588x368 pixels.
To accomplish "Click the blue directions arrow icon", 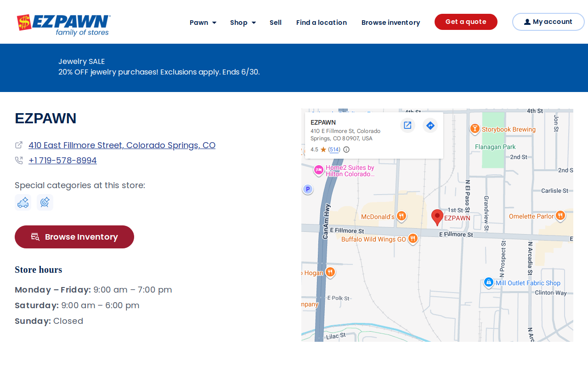I will [430, 125].
